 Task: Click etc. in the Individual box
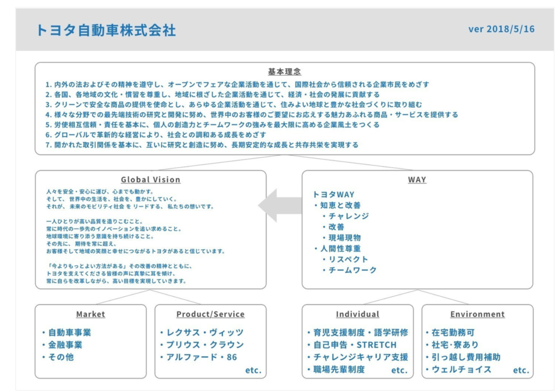[399, 370]
